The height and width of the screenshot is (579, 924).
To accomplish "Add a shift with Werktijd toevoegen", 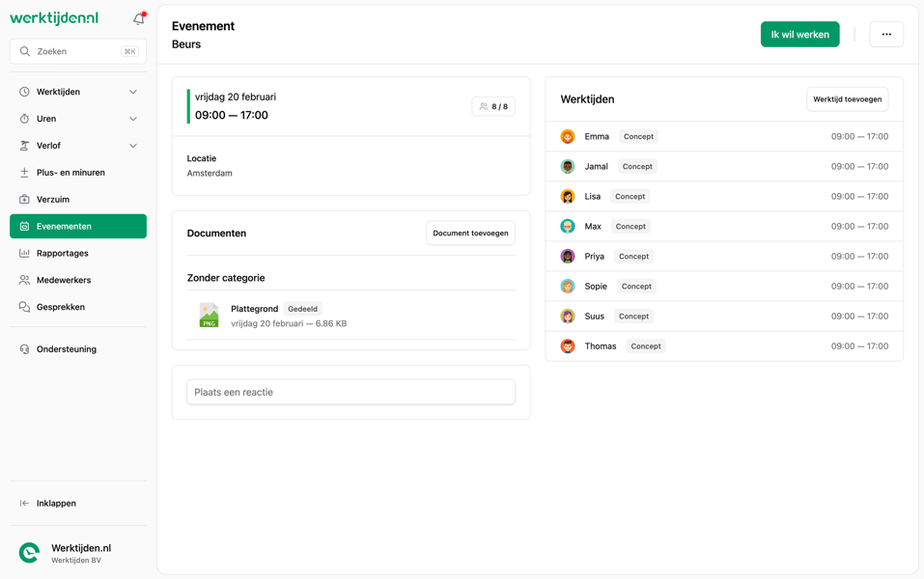I will coord(847,98).
